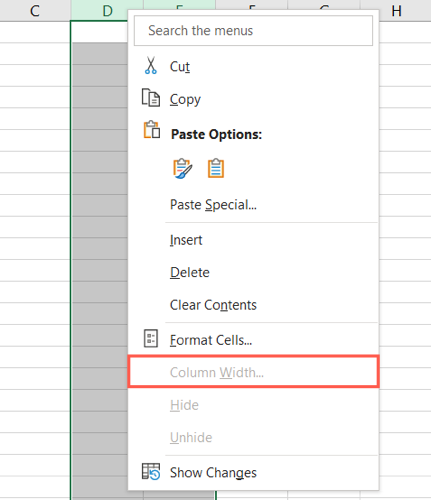Image resolution: width=431 pixels, height=500 pixels.
Task: Click the Show Changes table icon
Action: click(151, 471)
